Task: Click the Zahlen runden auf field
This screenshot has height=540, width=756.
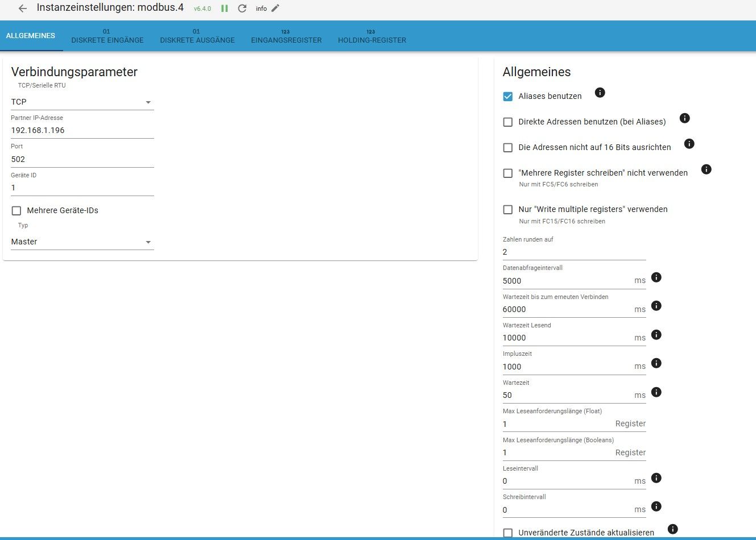Action: point(574,252)
